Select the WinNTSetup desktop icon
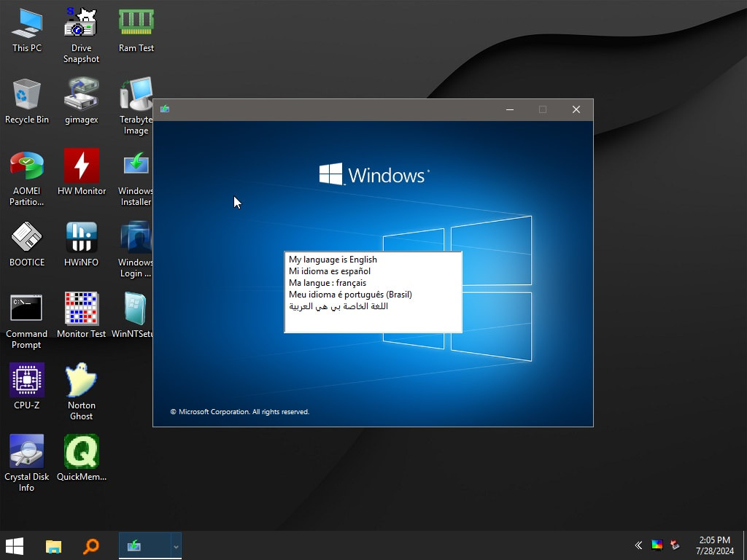The height and width of the screenshot is (560, 747). (133, 316)
